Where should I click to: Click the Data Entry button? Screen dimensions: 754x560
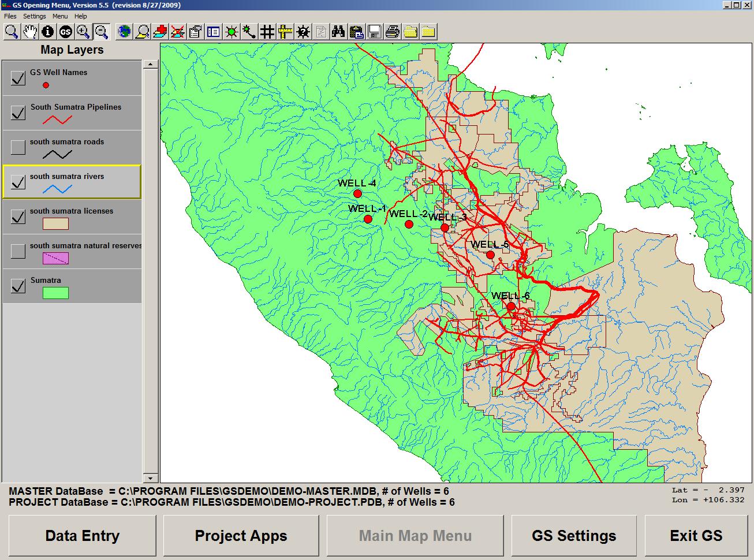pyautogui.click(x=82, y=536)
